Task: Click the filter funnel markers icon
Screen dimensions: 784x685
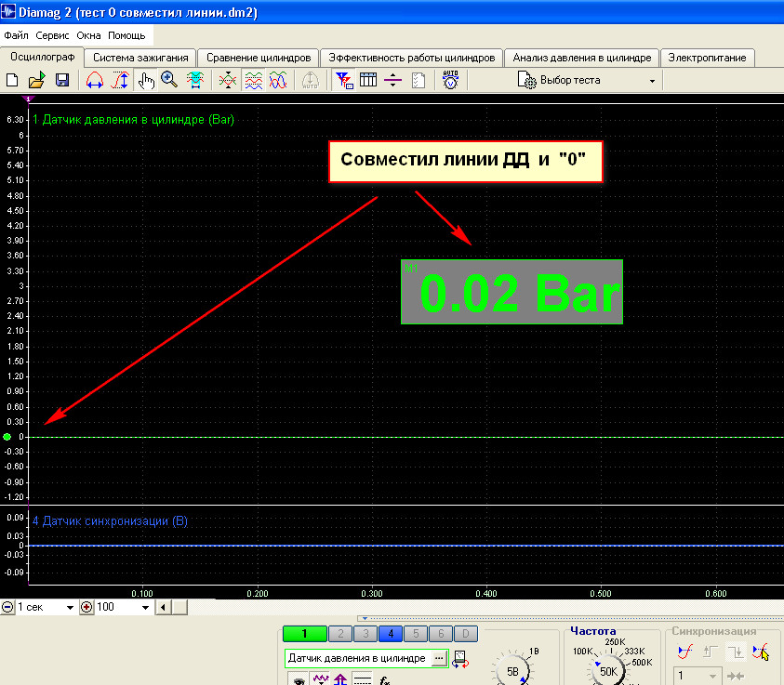Action: [344, 80]
